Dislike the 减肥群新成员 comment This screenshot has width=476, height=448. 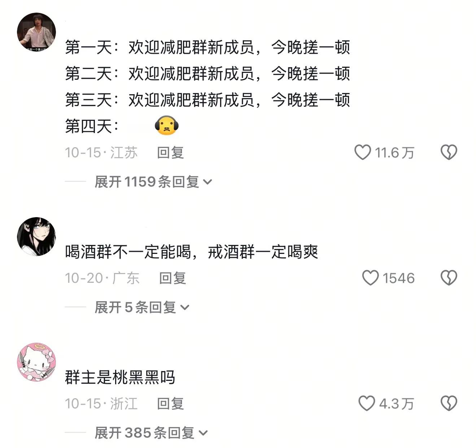pyautogui.click(x=449, y=152)
